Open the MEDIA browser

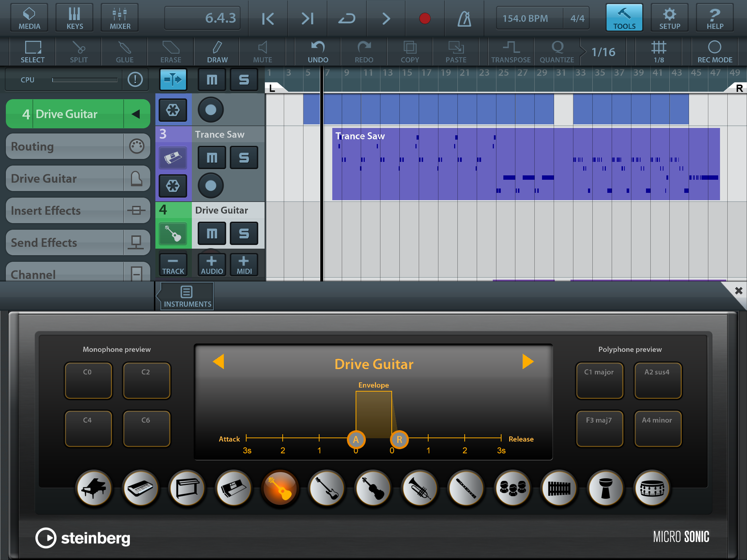tap(29, 17)
